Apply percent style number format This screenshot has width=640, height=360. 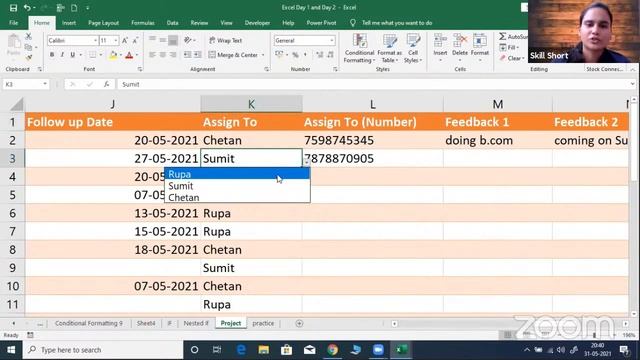click(295, 55)
